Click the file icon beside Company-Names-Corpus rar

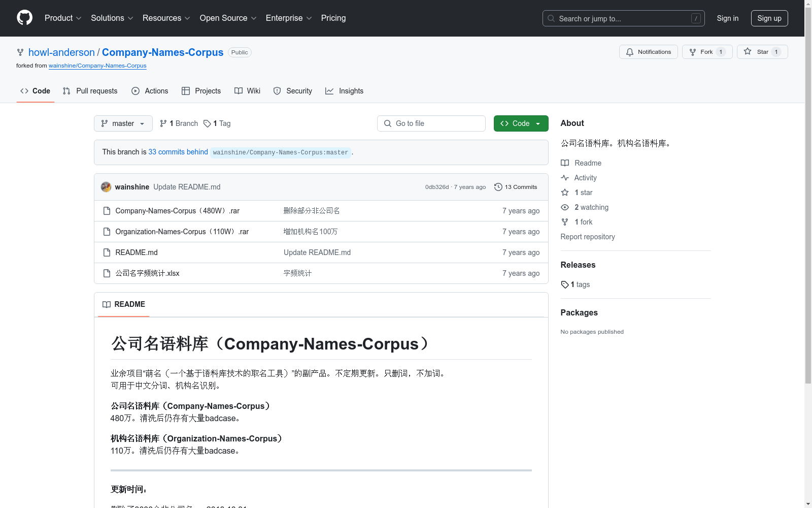point(107,211)
